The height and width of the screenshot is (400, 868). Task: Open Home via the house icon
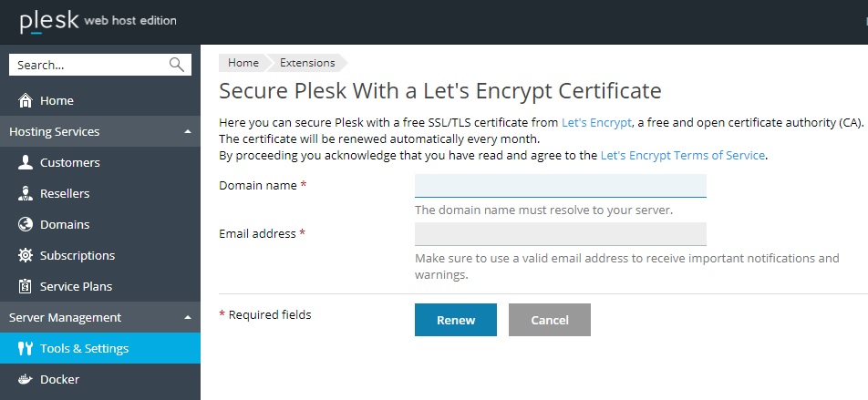click(x=26, y=101)
